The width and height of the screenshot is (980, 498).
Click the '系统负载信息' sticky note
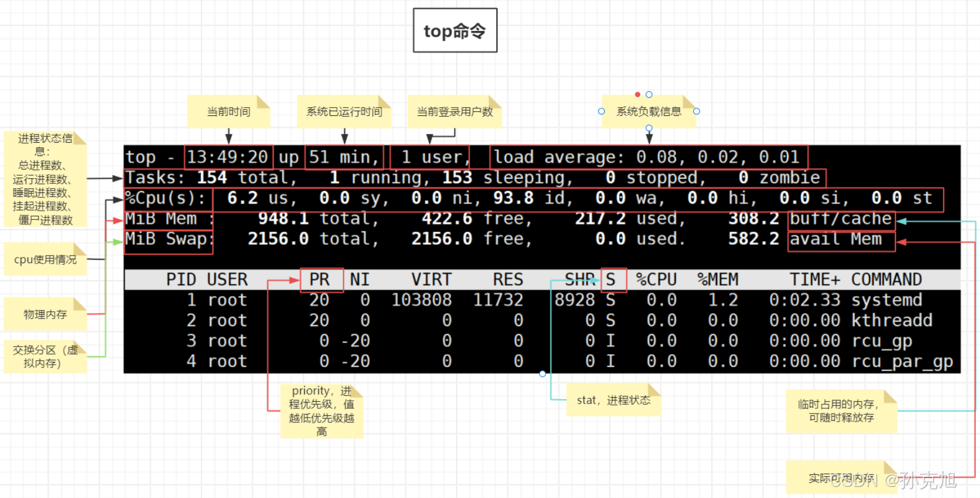(648, 111)
